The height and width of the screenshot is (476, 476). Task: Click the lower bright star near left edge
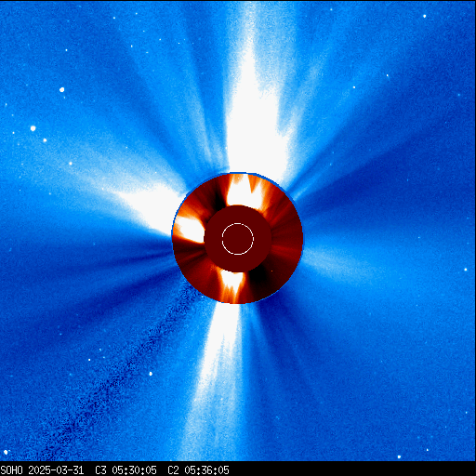(x=33, y=128)
